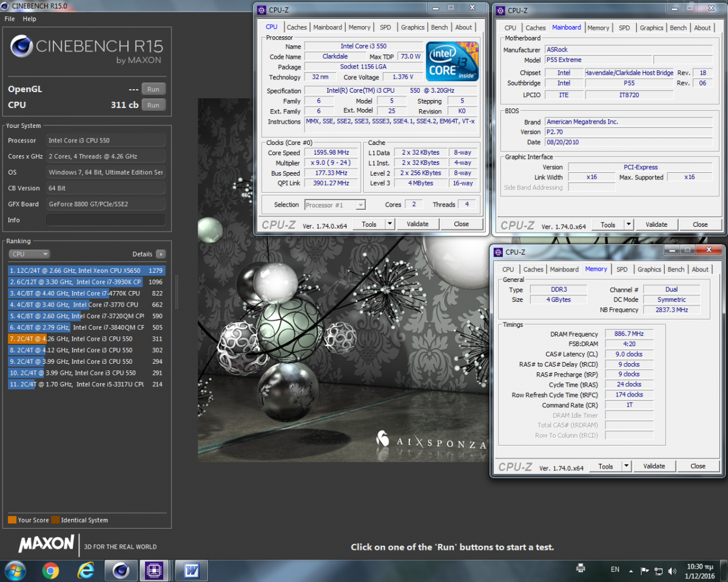This screenshot has width=728, height=582.
Task: Click title bar icon of CPU-Z processor window
Action: tap(261, 10)
